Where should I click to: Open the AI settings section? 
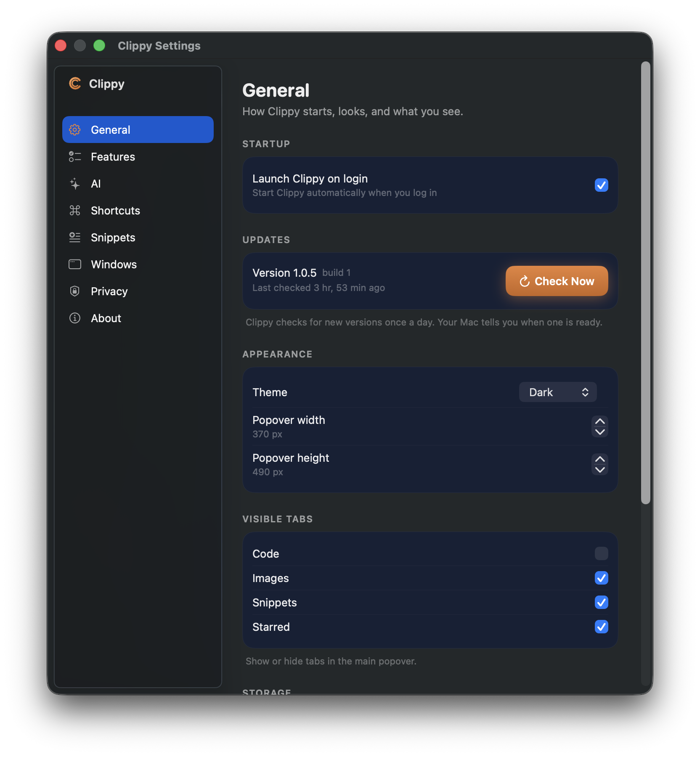pos(138,183)
